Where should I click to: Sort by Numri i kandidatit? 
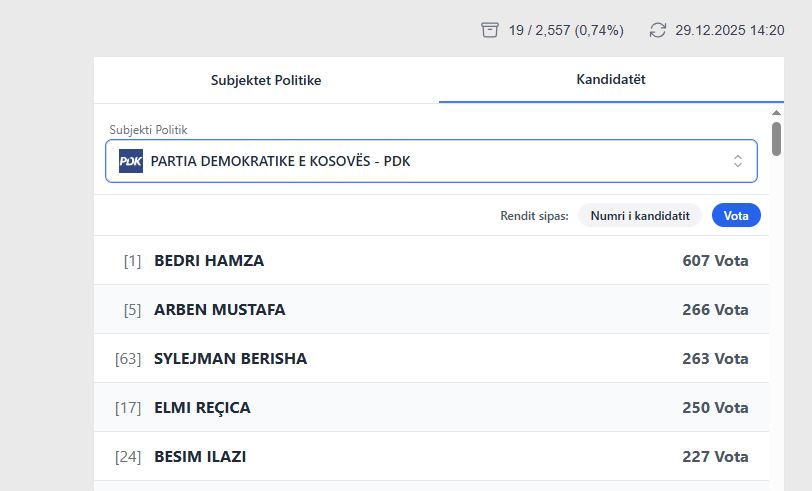640,215
